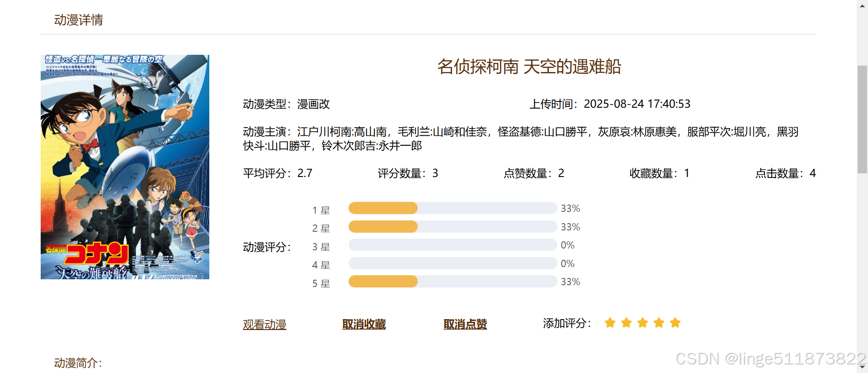The width and height of the screenshot is (868, 373).
Task: Click the 2 星 rating progress bar
Action: pyautogui.click(x=453, y=226)
